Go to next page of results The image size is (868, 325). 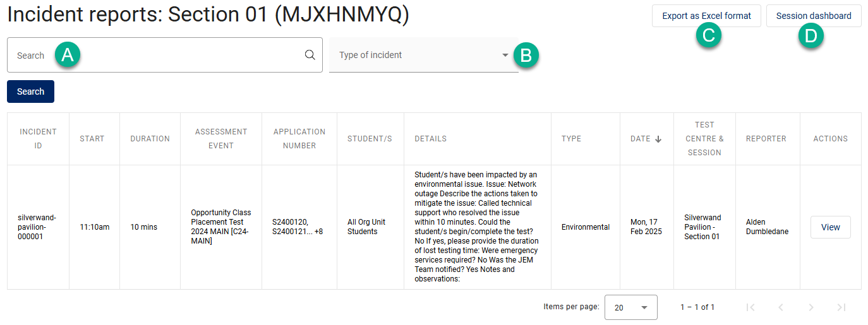(811, 307)
